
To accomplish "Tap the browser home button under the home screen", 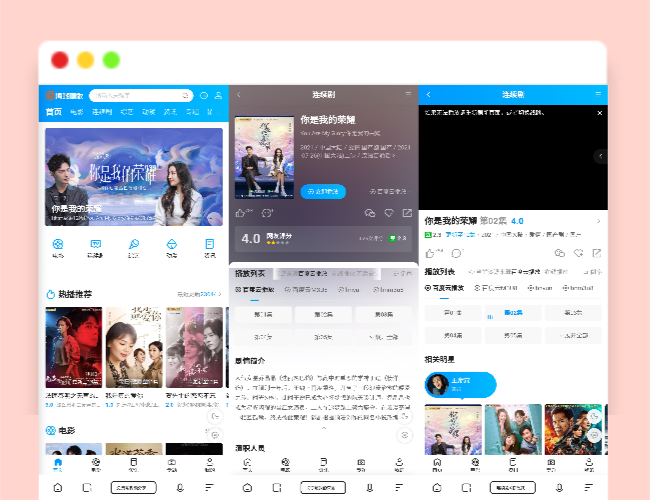I will (x=58, y=488).
